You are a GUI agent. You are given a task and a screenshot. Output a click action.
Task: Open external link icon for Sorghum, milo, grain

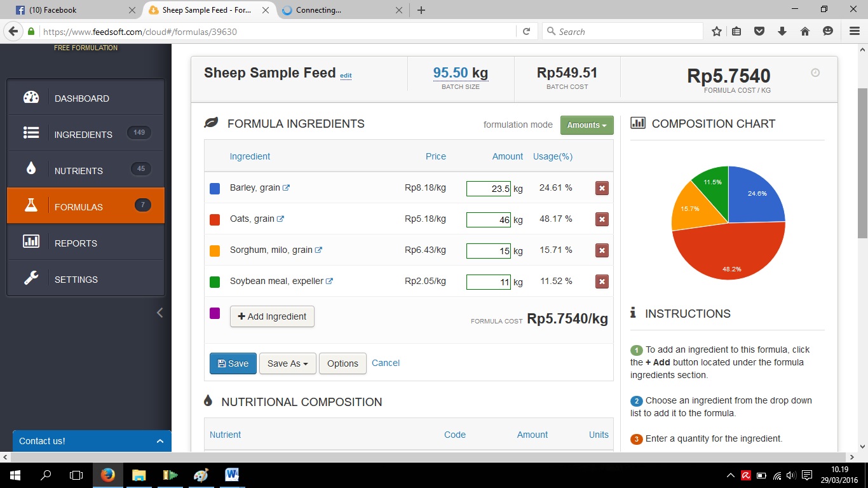318,250
